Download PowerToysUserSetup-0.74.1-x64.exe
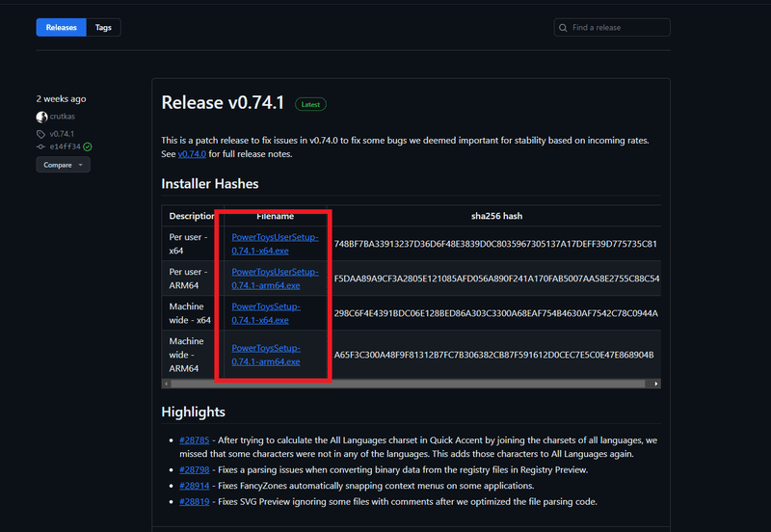Image resolution: width=771 pixels, height=532 pixels. pyautogui.click(x=275, y=244)
